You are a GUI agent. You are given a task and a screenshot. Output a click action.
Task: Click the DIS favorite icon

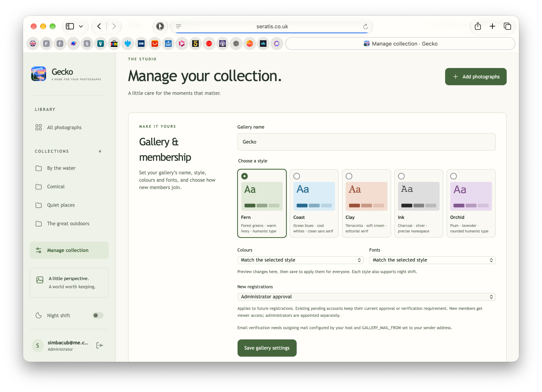pos(141,44)
